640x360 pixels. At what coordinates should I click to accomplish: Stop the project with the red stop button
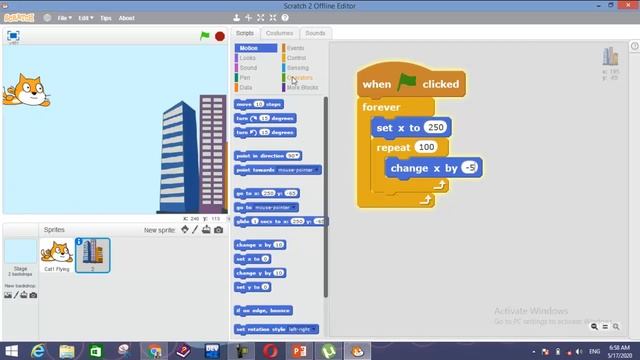220,36
